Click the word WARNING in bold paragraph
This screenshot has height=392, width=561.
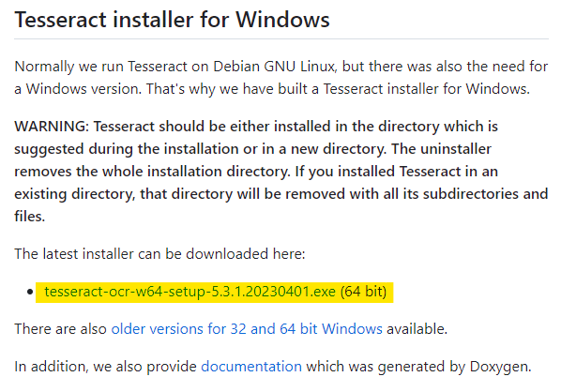[52, 127]
